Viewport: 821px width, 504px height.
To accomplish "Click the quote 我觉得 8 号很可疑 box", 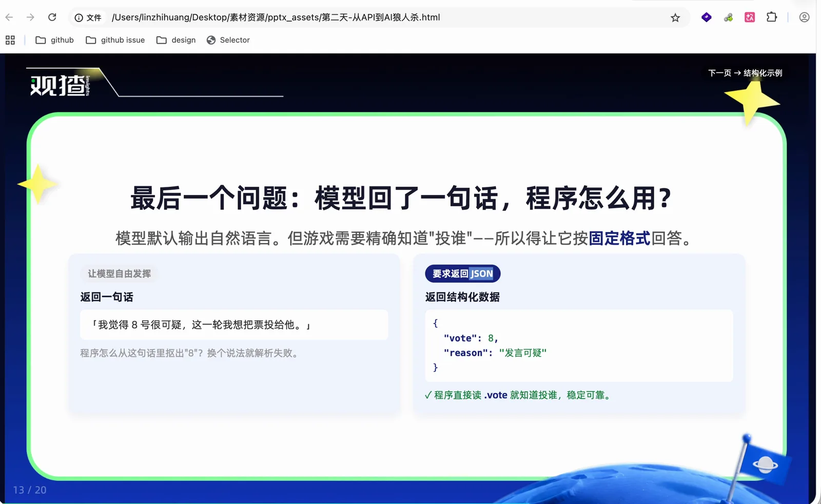I will click(234, 324).
